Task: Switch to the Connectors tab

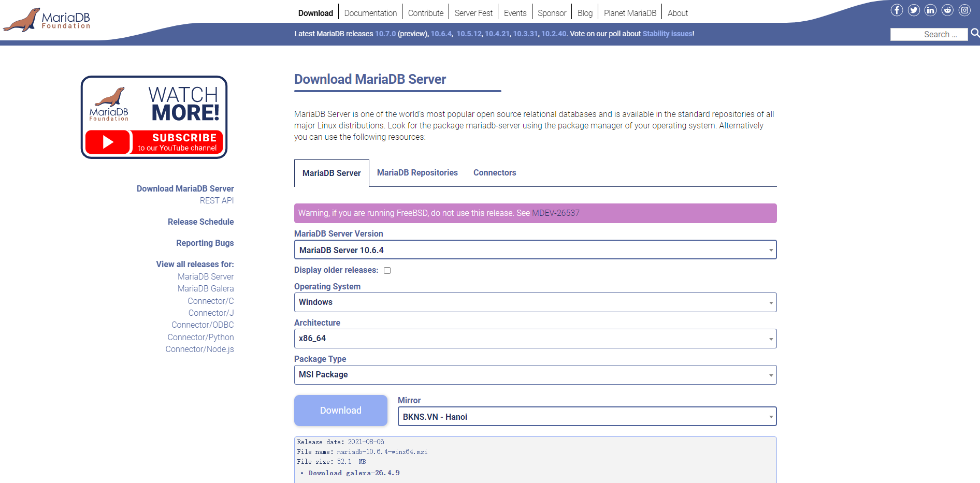Action: 494,172
